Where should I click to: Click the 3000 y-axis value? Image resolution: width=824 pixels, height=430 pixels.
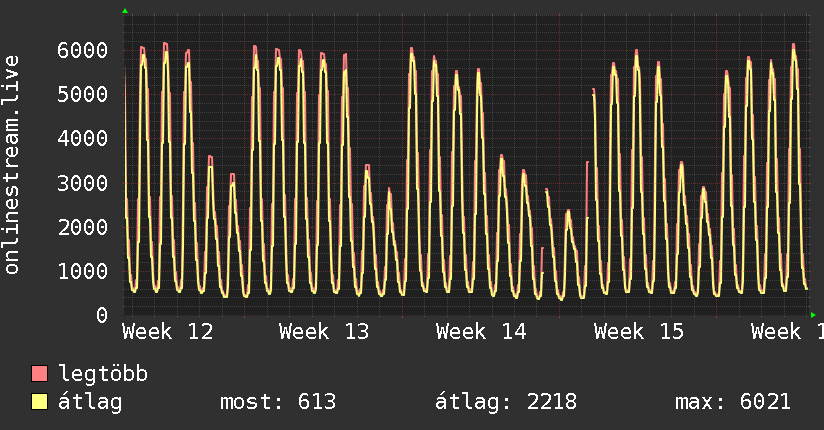[83, 183]
